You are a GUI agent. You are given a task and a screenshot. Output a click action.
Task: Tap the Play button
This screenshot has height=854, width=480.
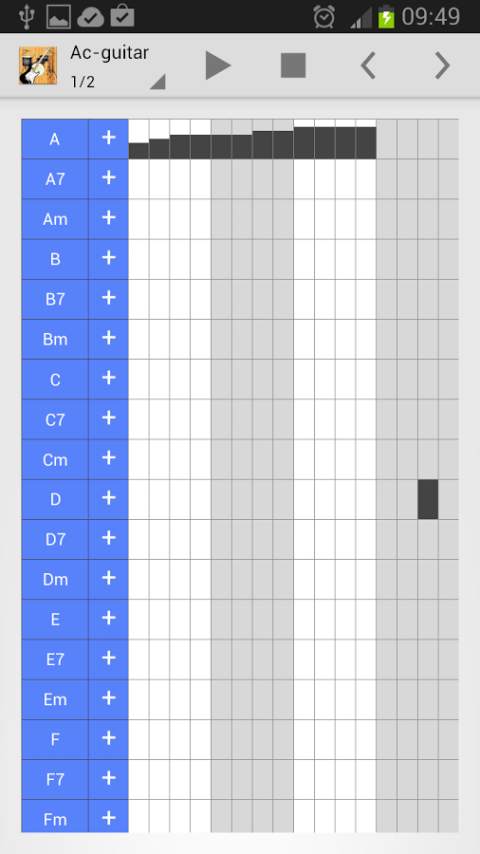pos(218,66)
